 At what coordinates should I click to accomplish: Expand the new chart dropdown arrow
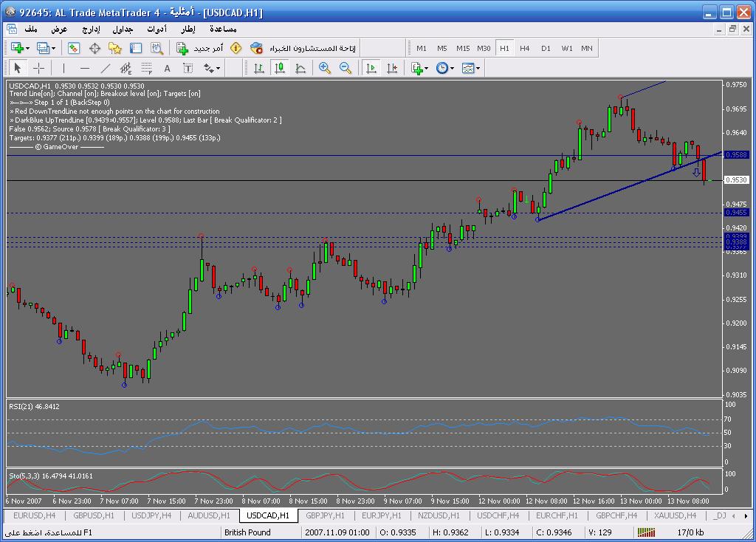pos(27,48)
